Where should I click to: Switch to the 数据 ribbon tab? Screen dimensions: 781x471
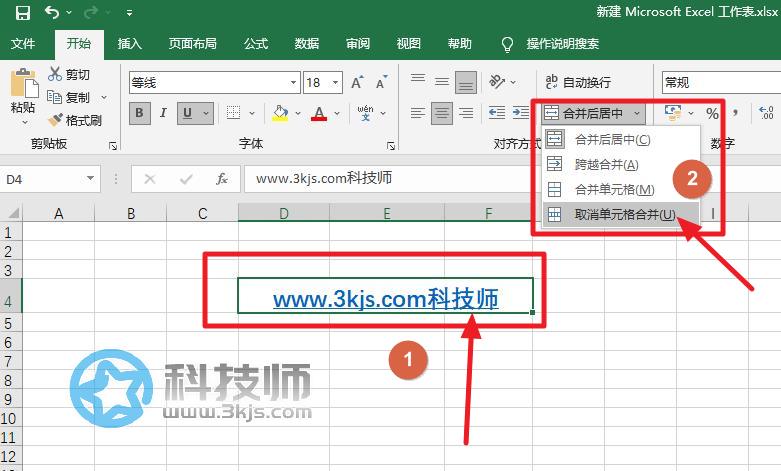click(x=307, y=44)
